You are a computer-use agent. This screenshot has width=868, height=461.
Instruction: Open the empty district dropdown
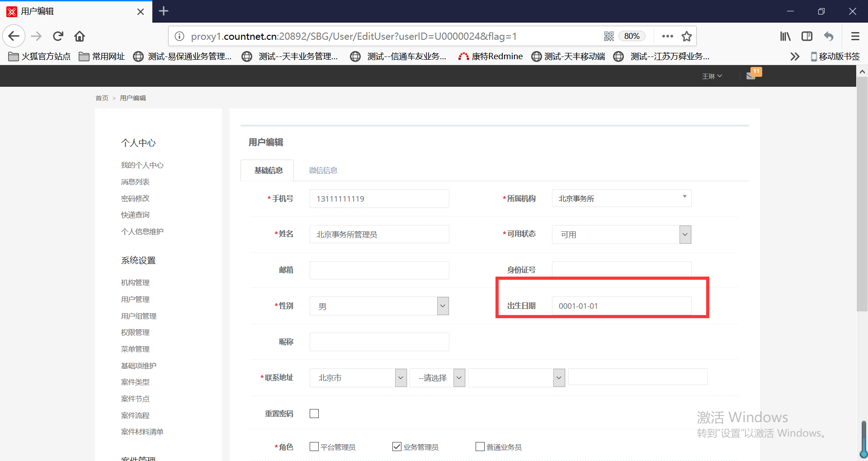(516, 378)
